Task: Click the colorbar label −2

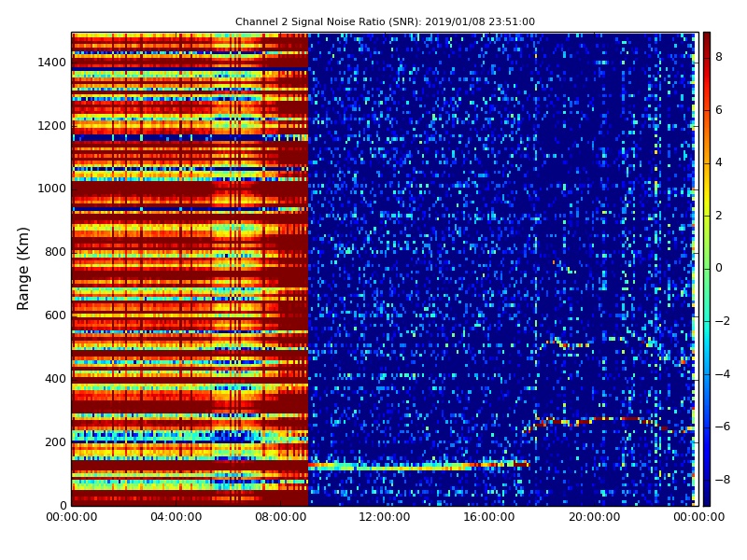Action: coord(723,321)
